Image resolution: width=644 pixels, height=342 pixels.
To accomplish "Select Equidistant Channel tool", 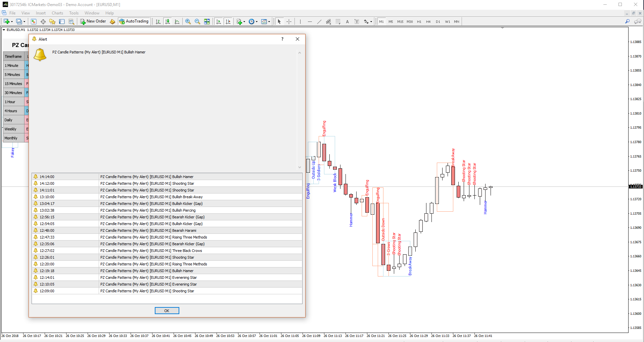I will tap(328, 22).
